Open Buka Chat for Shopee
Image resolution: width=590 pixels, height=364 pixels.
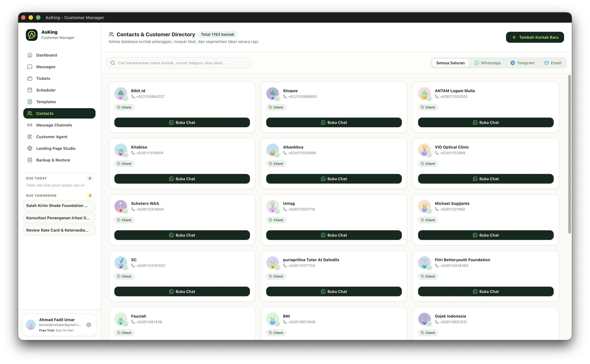click(334, 123)
